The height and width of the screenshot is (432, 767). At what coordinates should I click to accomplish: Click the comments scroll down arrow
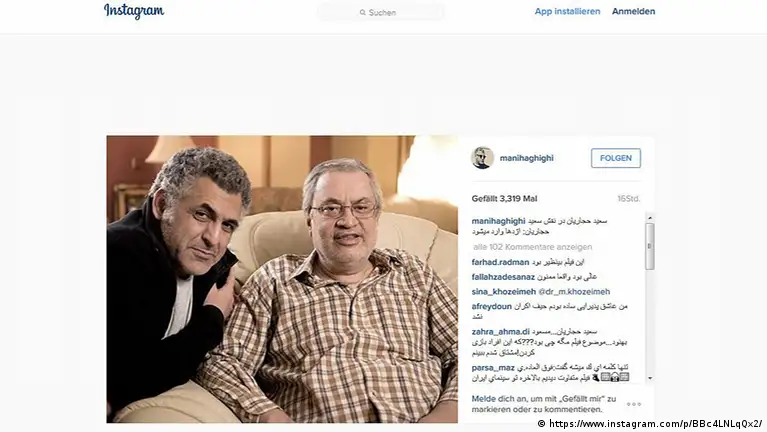650,378
